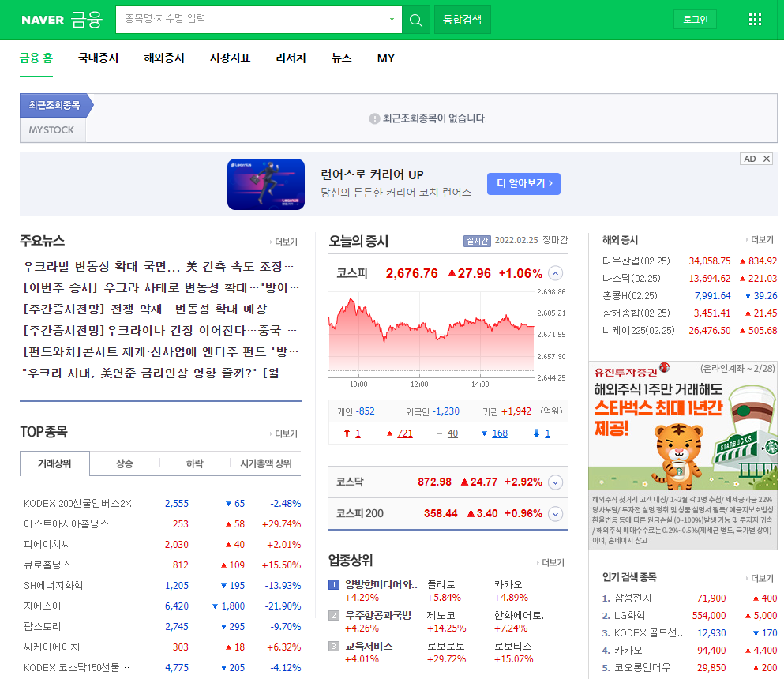Image resolution: width=784 pixels, height=679 pixels.
Task: Open stock KODEX 200선물인버스2X
Action: click(x=77, y=504)
